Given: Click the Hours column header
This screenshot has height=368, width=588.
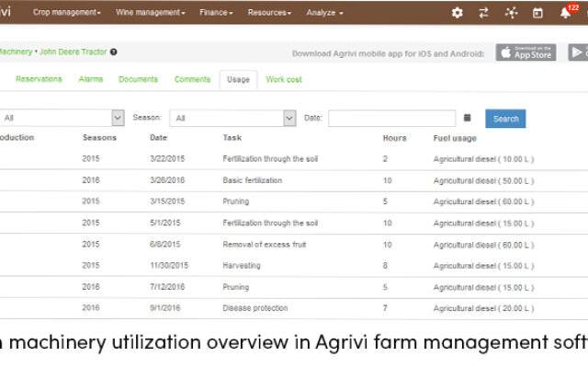Looking at the screenshot, I should pyautogui.click(x=394, y=138).
